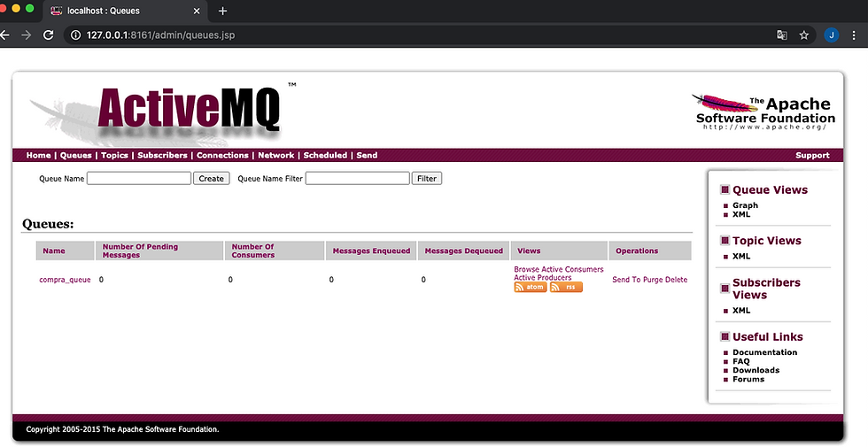Click the browser forward arrow
The width and height of the screenshot is (868, 447).
(x=26, y=35)
